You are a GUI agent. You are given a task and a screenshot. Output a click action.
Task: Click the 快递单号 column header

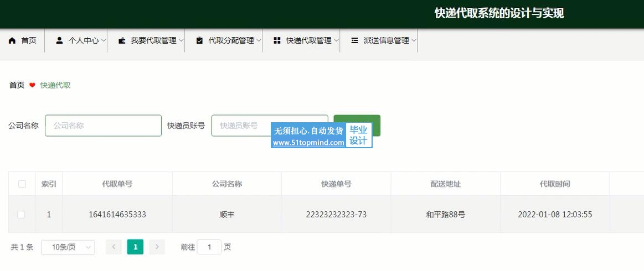[336, 184]
